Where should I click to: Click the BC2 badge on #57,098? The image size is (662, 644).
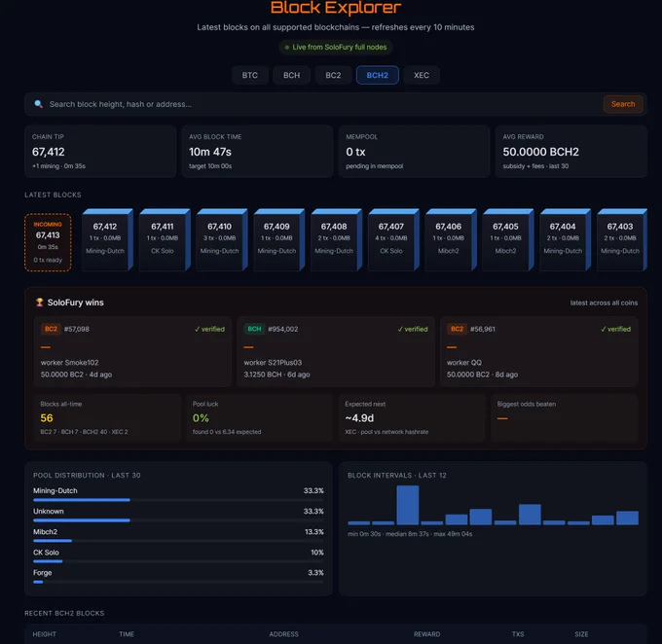tap(51, 329)
